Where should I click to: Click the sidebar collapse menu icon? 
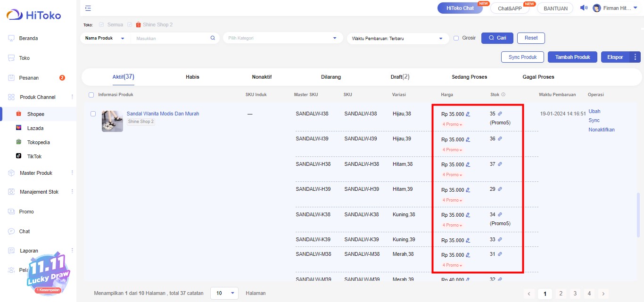[88, 8]
